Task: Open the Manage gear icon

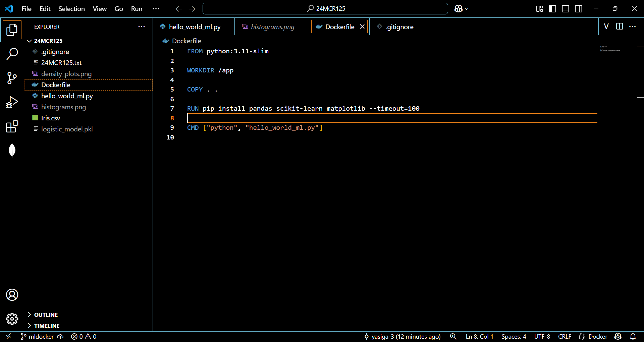Action: click(12, 319)
